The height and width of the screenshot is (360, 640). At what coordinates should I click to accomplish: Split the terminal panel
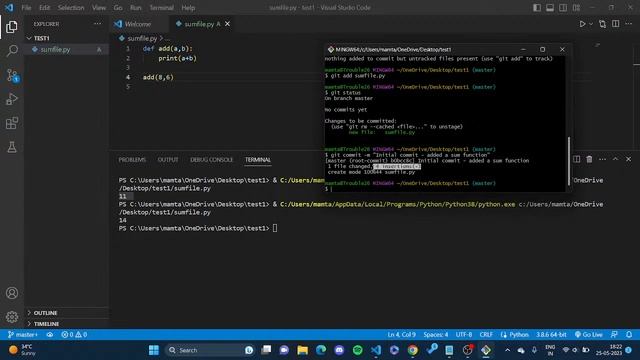pos(576,159)
